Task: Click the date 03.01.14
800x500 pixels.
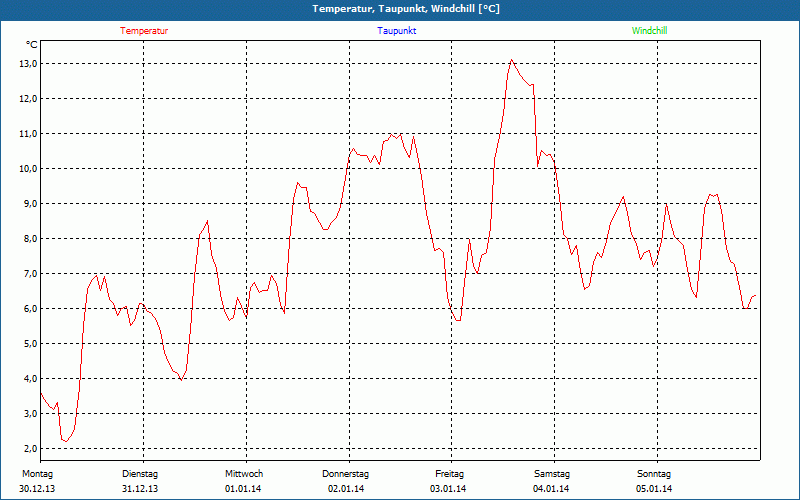Action: coord(448,489)
